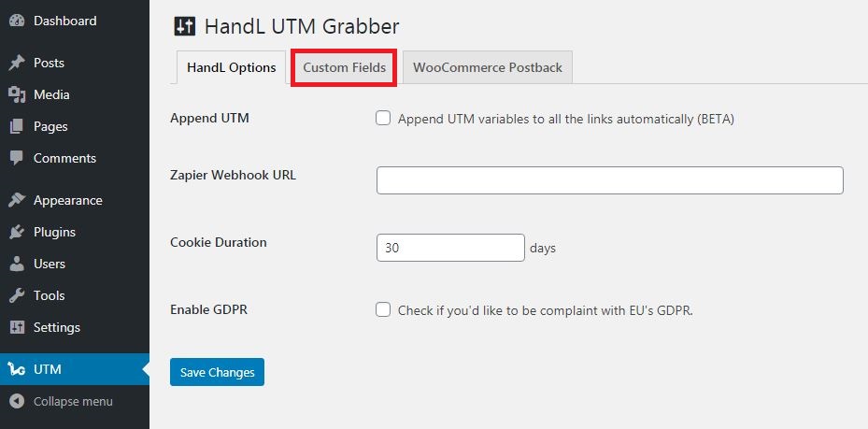
Task: Click the Pages icon in sidebar
Action: (x=16, y=126)
